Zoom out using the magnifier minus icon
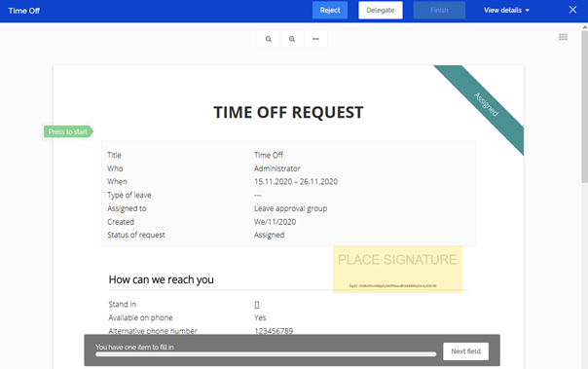 tap(269, 39)
